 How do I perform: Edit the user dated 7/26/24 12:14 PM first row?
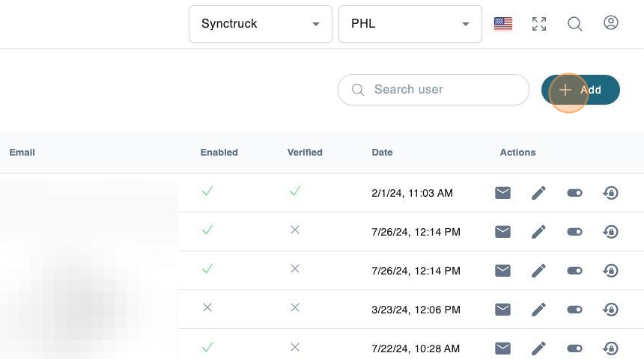pyautogui.click(x=538, y=232)
